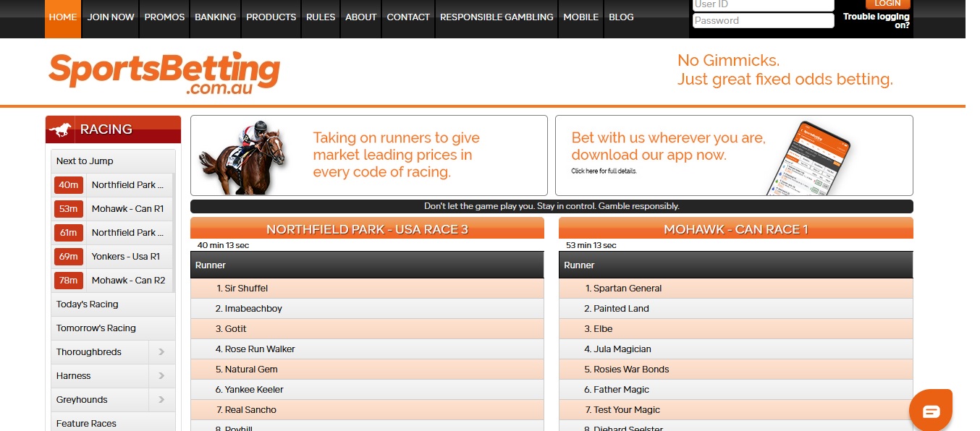The height and width of the screenshot is (431, 980).
Task: Open the Northfield Park - USA Race 3 header
Action: click(x=367, y=229)
